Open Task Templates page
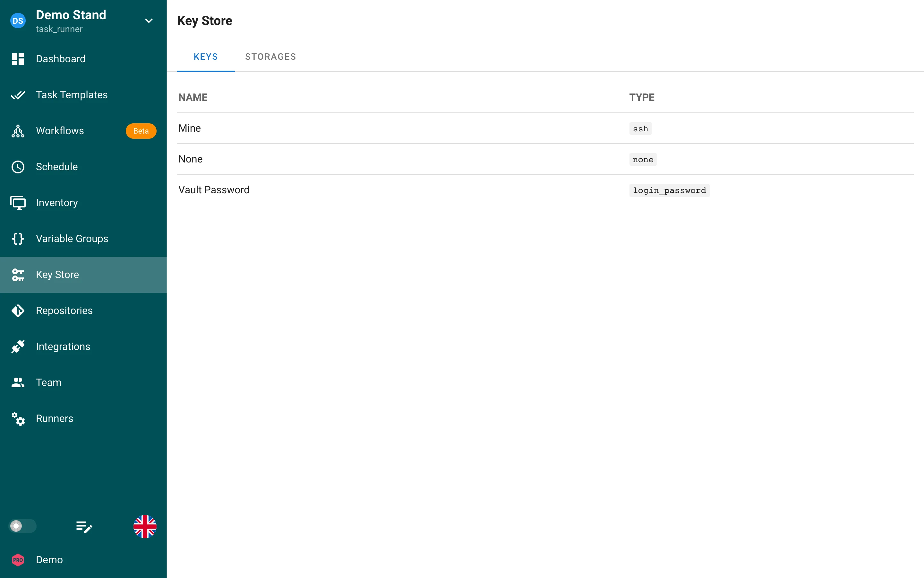 point(83,95)
